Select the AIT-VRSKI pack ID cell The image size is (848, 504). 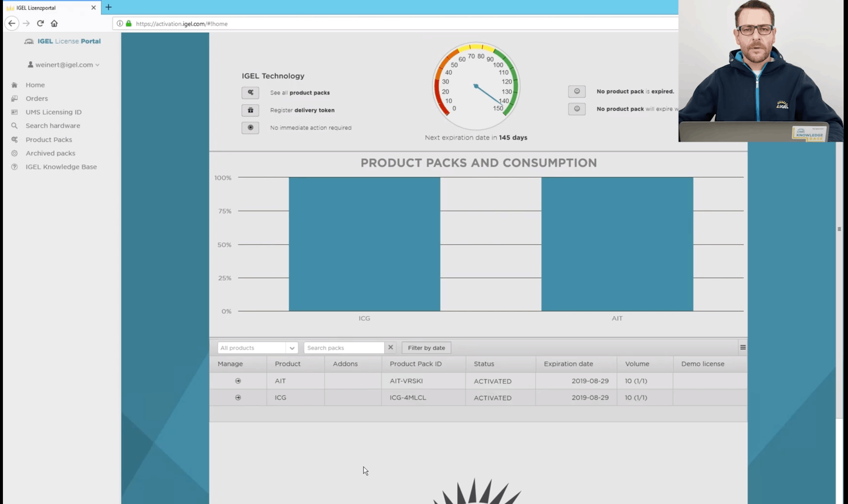(423, 381)
